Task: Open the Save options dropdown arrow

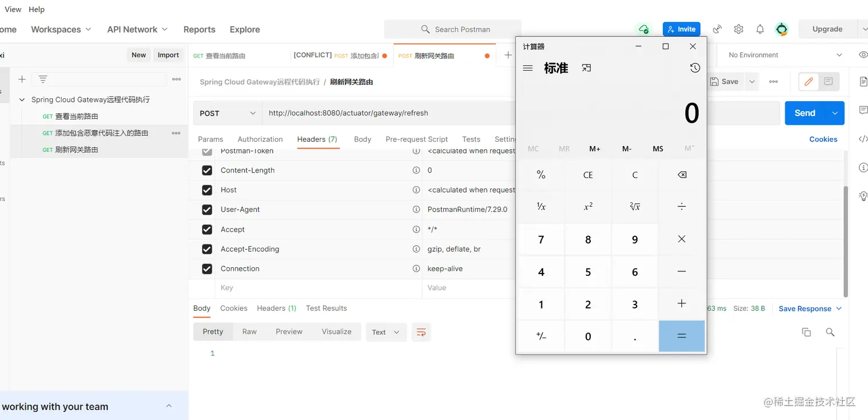Action: coord(751,82)
